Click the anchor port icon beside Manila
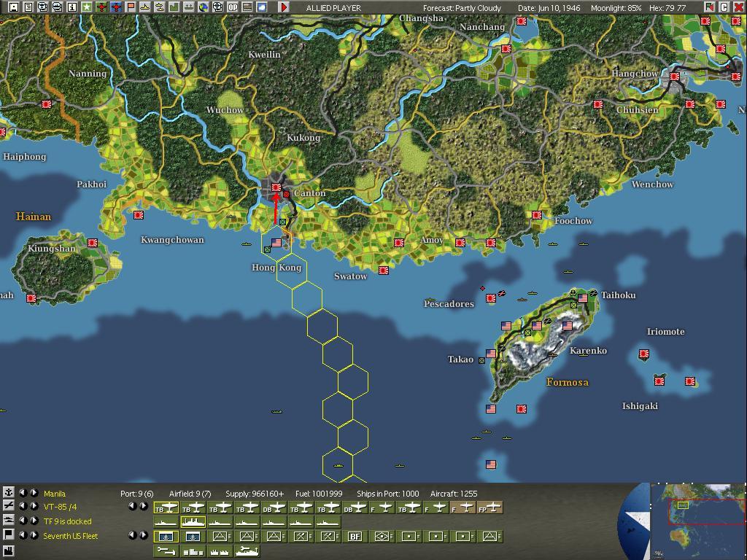This screenshot has height=560, width=747. (x=8, y=492)
